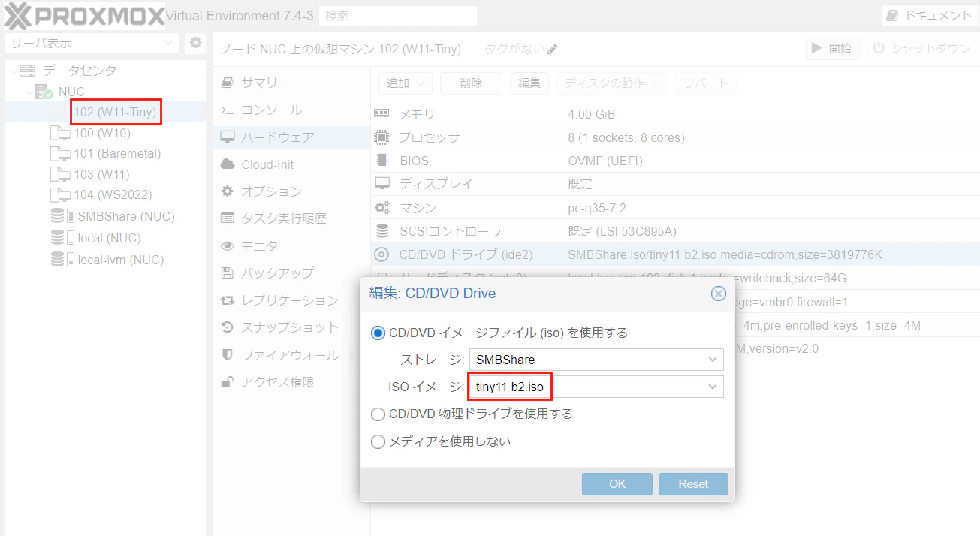Click the Proxmox logo
The height and width of the screenshot is (536, 980).
click(84, 15)
